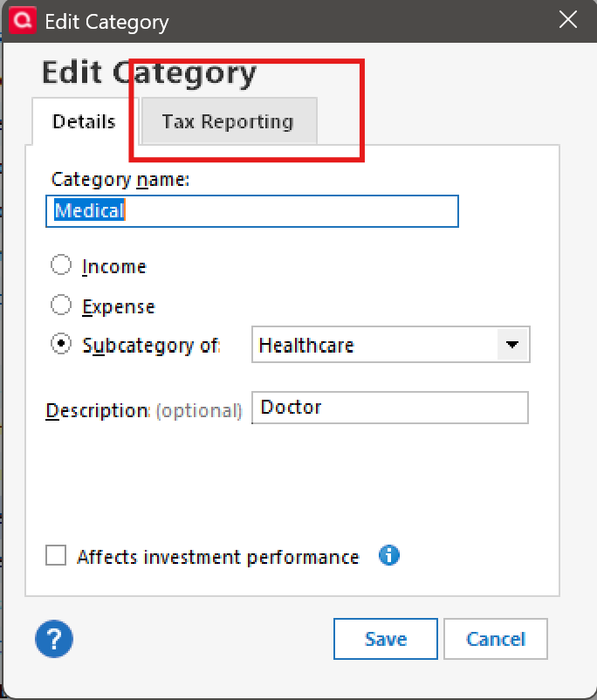This screenshot has height=700, width=597.
Task: Click the Healthcare combo box text
Action: pyautogui.click(x=374, y=345)
